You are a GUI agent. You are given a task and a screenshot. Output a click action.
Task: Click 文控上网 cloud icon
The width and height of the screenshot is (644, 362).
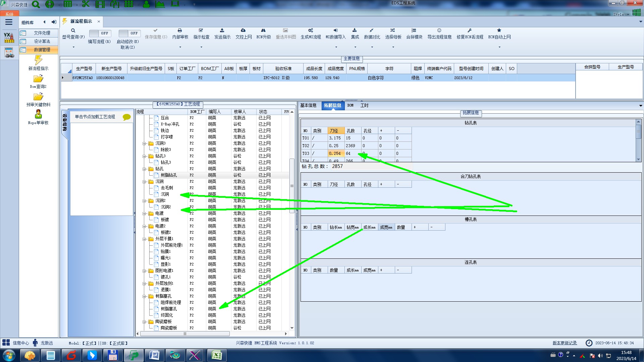(x=243, y=31)
